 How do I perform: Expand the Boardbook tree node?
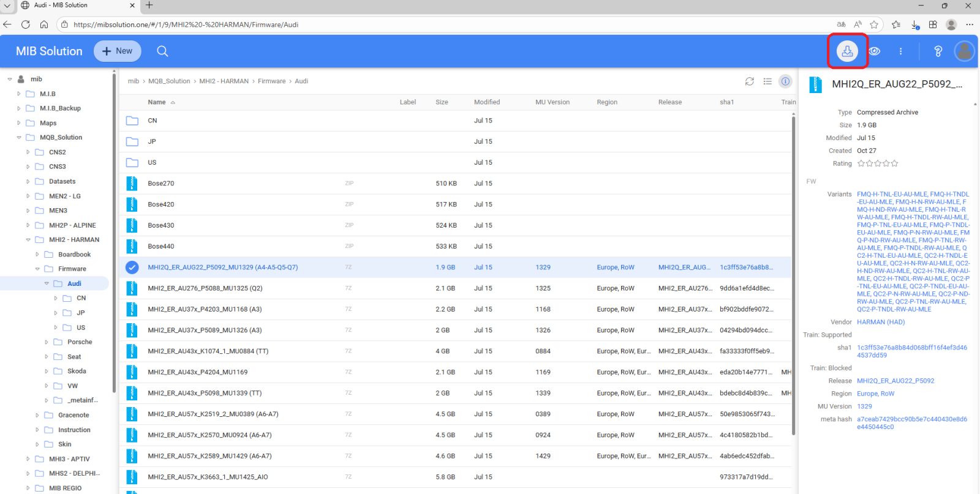coord(37,255)
